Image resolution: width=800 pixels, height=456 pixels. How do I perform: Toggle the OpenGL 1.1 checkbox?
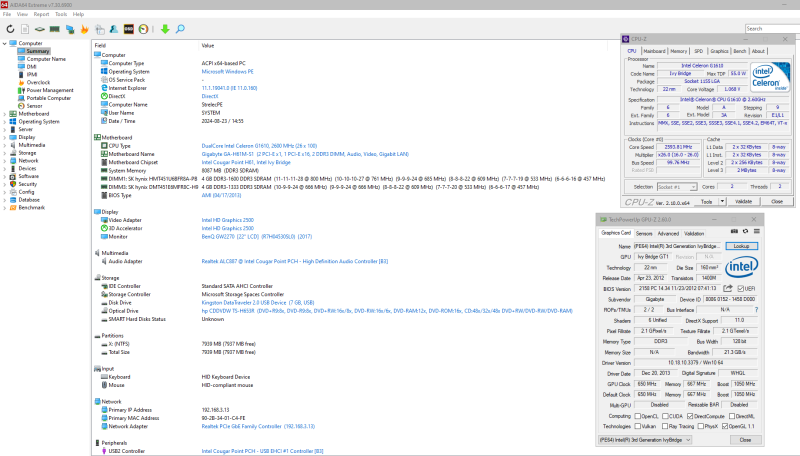[725, 426]
